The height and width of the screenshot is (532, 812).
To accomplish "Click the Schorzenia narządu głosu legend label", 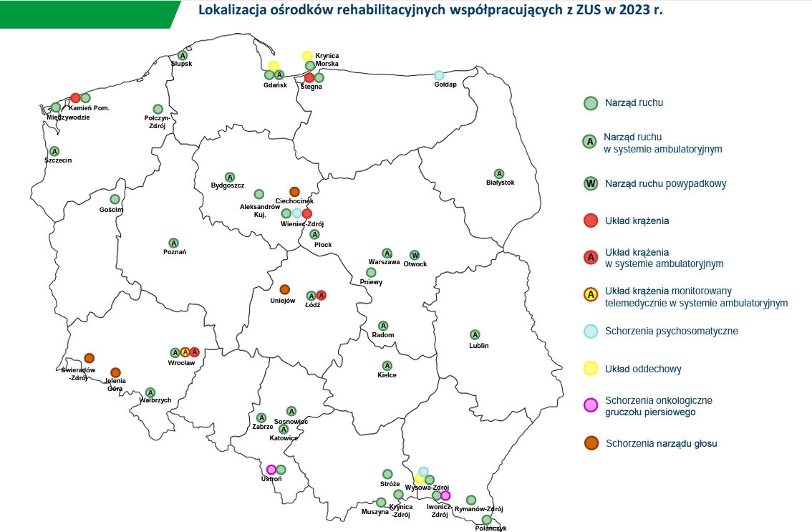I will [x=661, y=443].
